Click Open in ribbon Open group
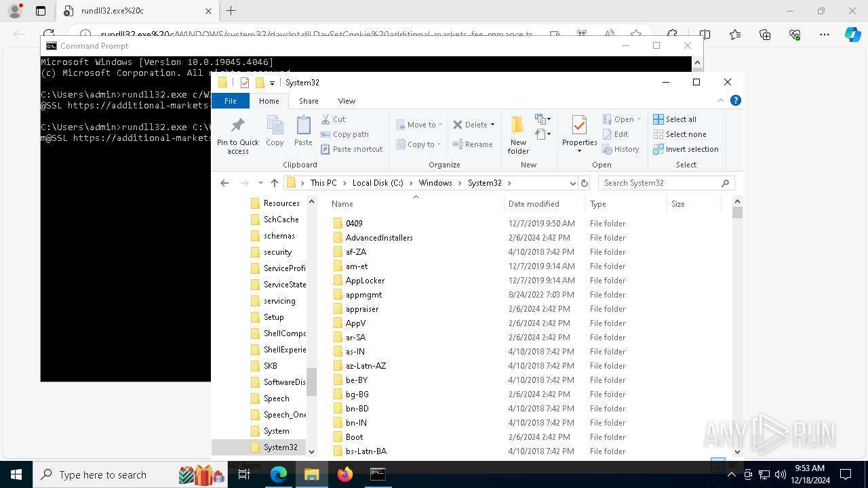The width and height of the screenshot is (868, 488). 623,119
